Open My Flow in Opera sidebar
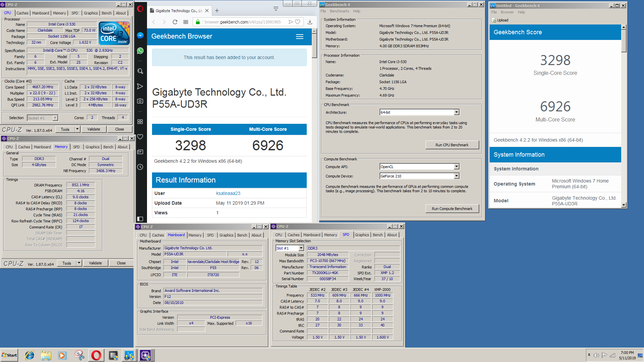 140,86
